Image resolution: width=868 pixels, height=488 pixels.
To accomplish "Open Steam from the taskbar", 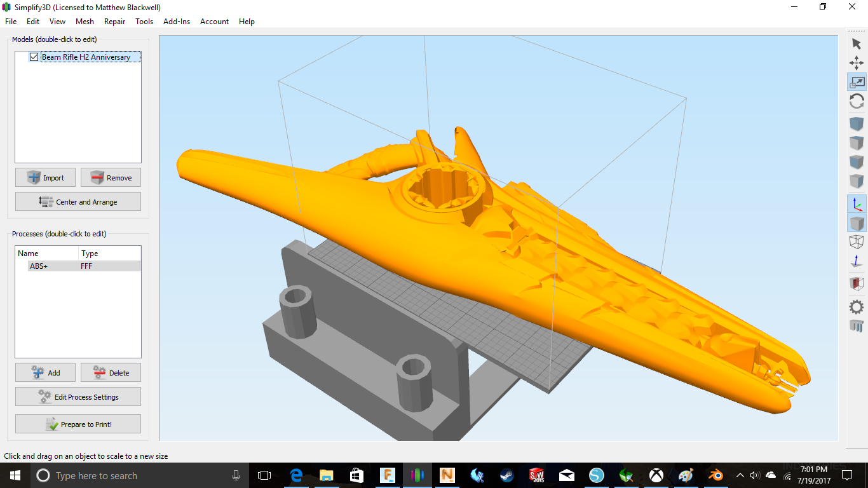I will click(507, 475).
